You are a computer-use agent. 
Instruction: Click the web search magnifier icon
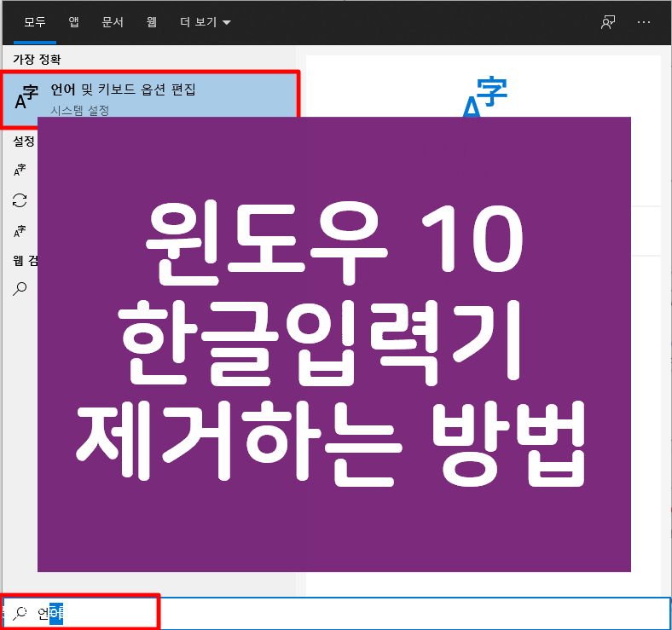point(20,289)
